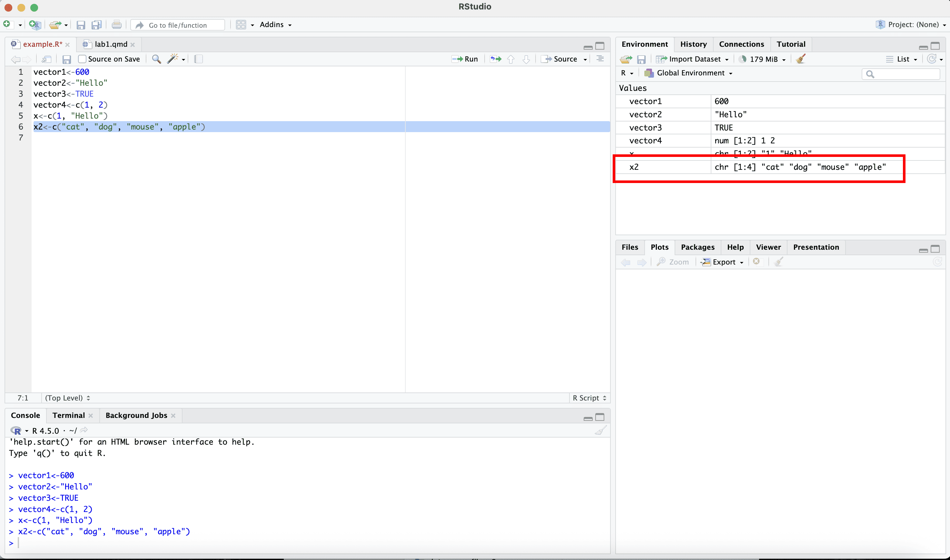950x560 pixels.
Task: Click the magic wand code tools icon
Action: (x=173, y=59)
